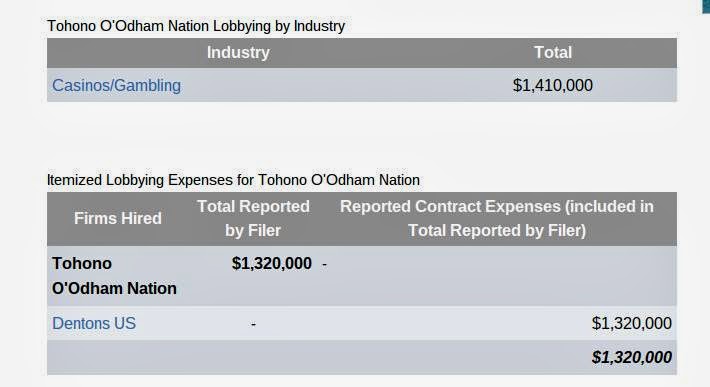Select the $1,410,000 Casinos/Gambling total cell
This screenshot has width=710, height=387.
[x=553, y=85]
